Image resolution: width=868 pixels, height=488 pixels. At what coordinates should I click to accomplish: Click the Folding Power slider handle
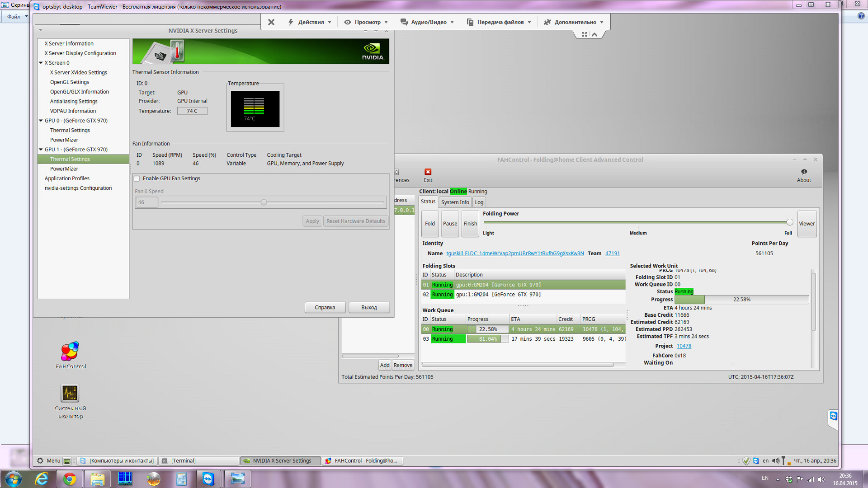pos(789,222)
